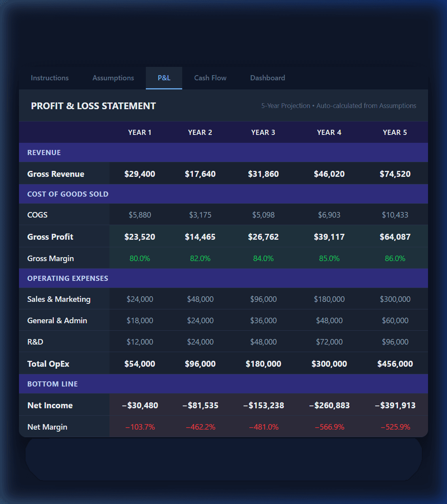
Task: Select the Gross Revenue value for Year 1
Action: click(x=140, y=174)
